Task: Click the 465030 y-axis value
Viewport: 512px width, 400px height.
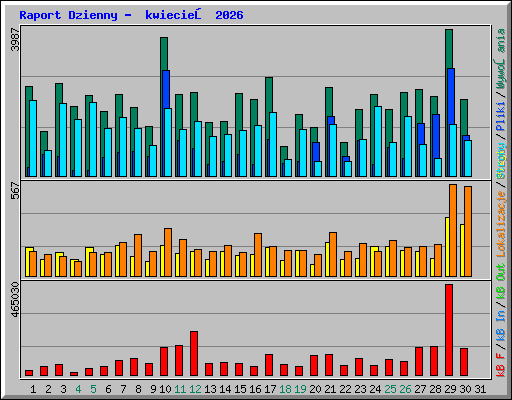Action: click(x=15, y=300)
